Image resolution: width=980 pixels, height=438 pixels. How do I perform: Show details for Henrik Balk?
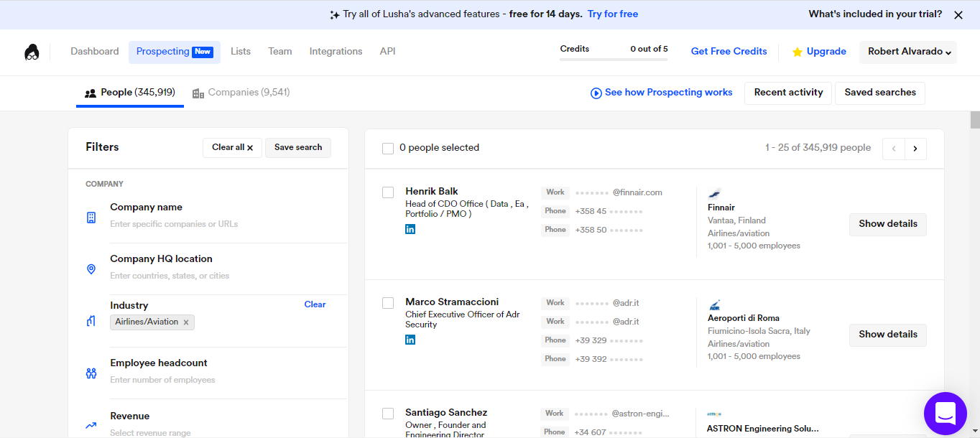[x=888, y=224]
